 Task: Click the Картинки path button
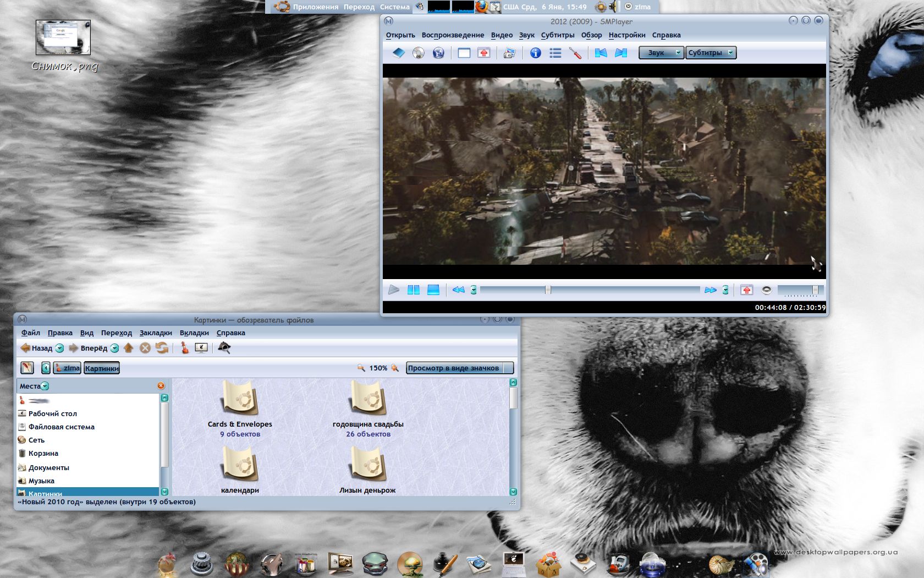(102, 368)
